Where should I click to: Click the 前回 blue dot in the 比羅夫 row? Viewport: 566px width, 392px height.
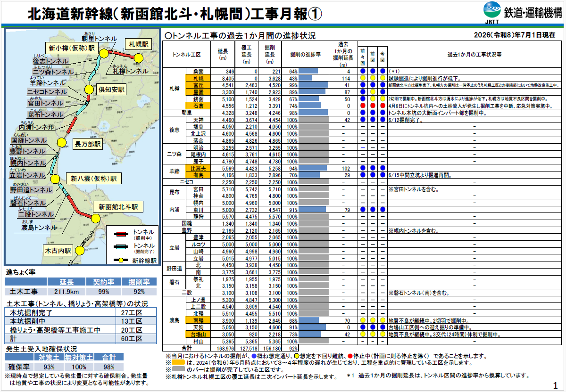pos(373,168)
